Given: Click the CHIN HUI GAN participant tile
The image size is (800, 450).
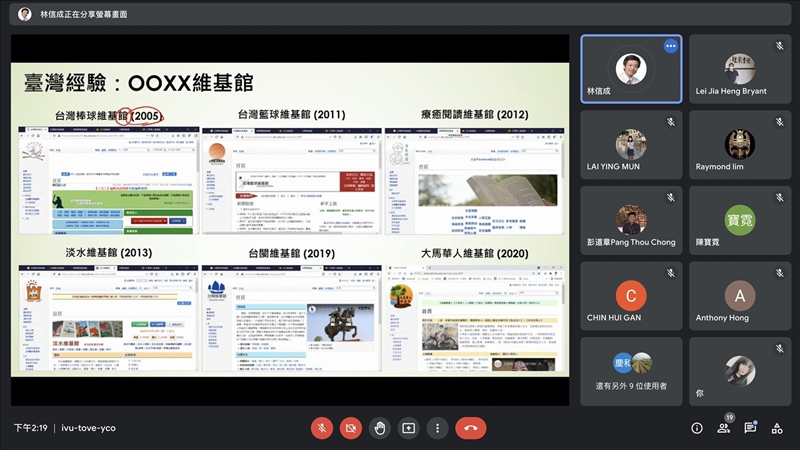Looking at the screenshot, I should tap(631, 296).
